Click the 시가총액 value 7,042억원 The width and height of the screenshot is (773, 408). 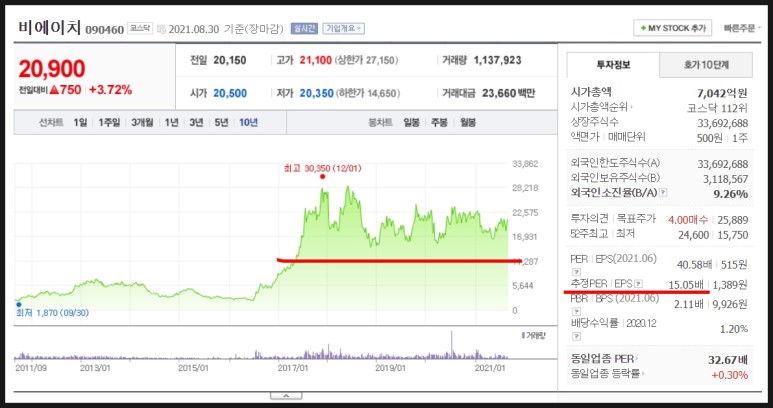pyautogui.click(x=723, y=93)
